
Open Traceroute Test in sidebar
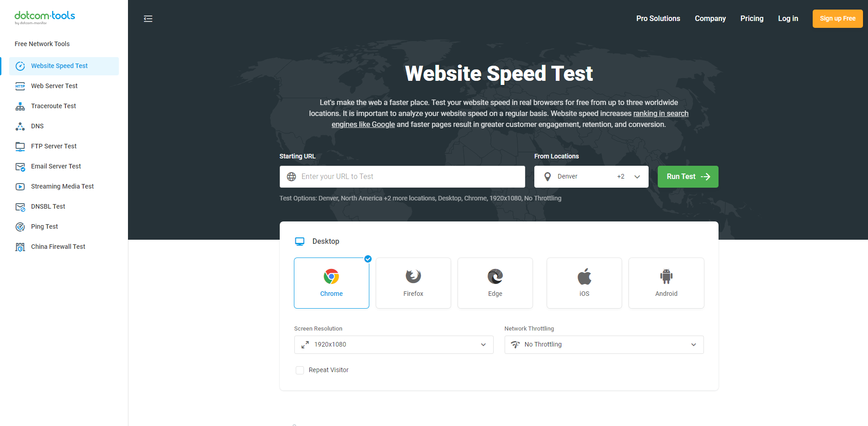point(64,106)
